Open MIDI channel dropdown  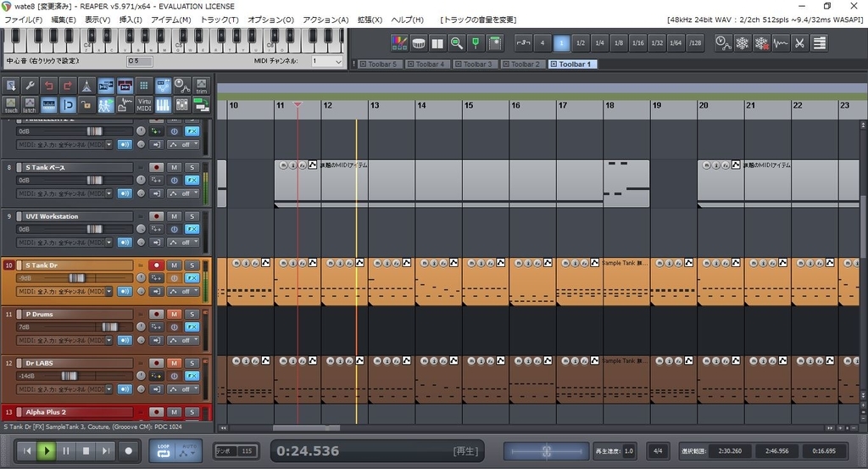(327, 61)
